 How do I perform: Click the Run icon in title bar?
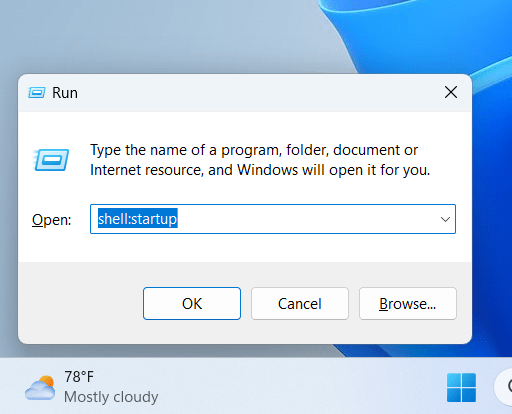37,93
